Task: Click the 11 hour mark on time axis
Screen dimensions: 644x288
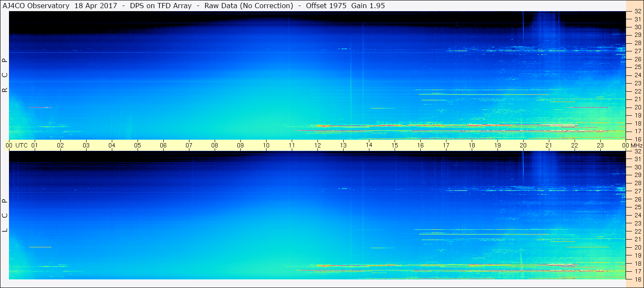Action: [x=292, y=145]
